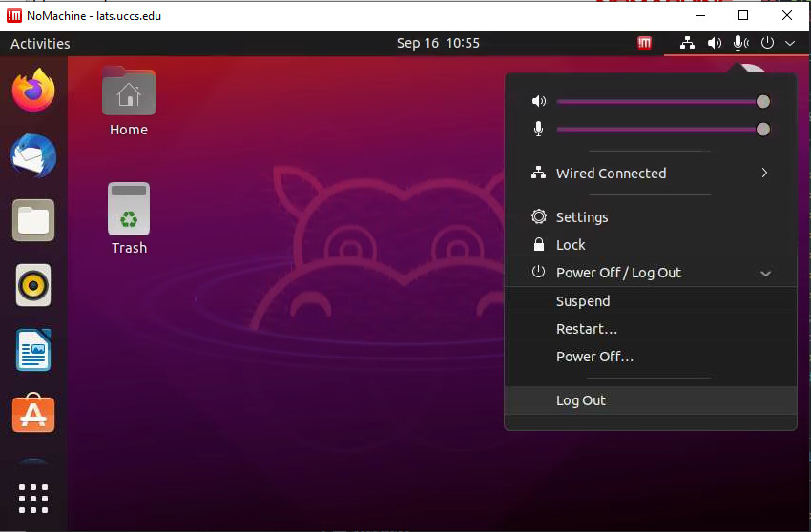This screenshot has height=532, width=811.
Task: Open the Activities overview
Action: (x=40, y=44)
